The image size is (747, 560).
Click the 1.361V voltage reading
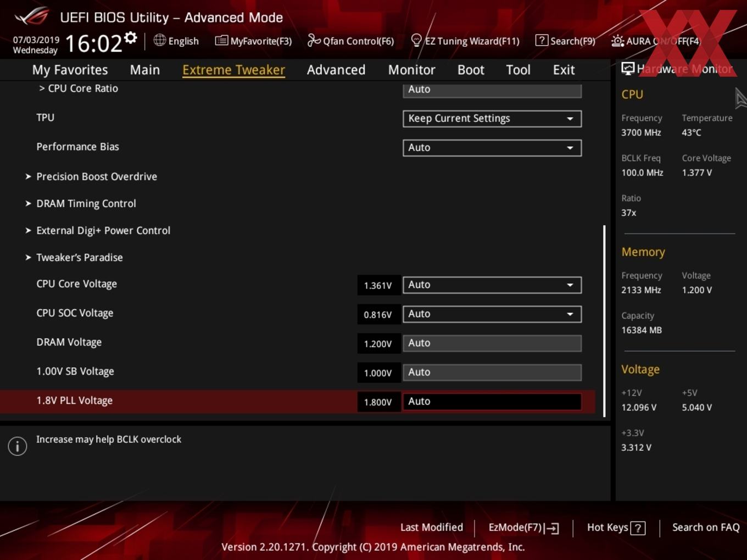pos(378,285)
